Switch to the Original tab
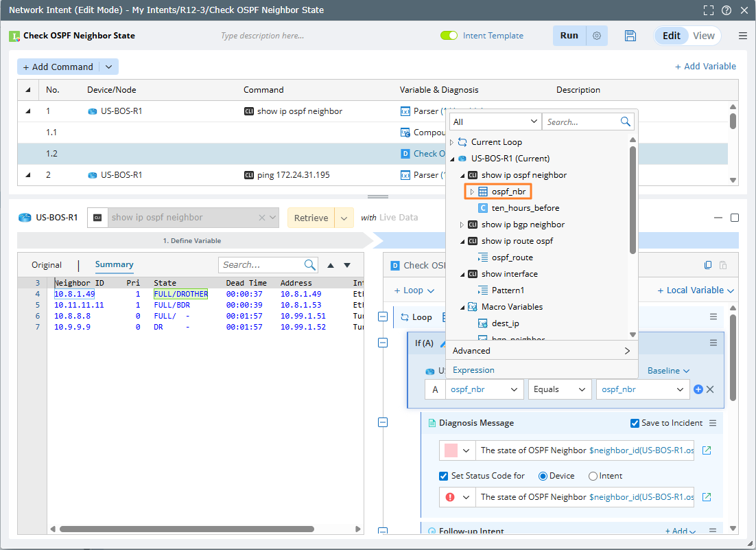 coord(47,265)
